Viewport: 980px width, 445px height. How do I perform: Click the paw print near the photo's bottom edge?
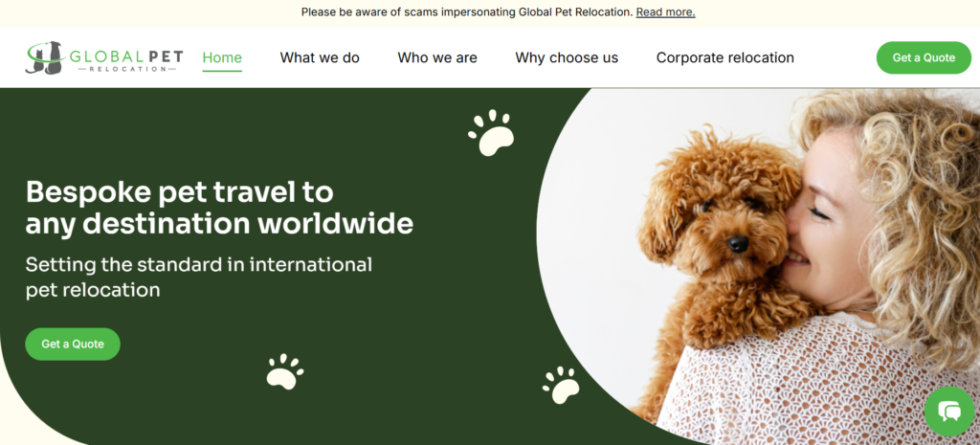(x=561, y=385)
